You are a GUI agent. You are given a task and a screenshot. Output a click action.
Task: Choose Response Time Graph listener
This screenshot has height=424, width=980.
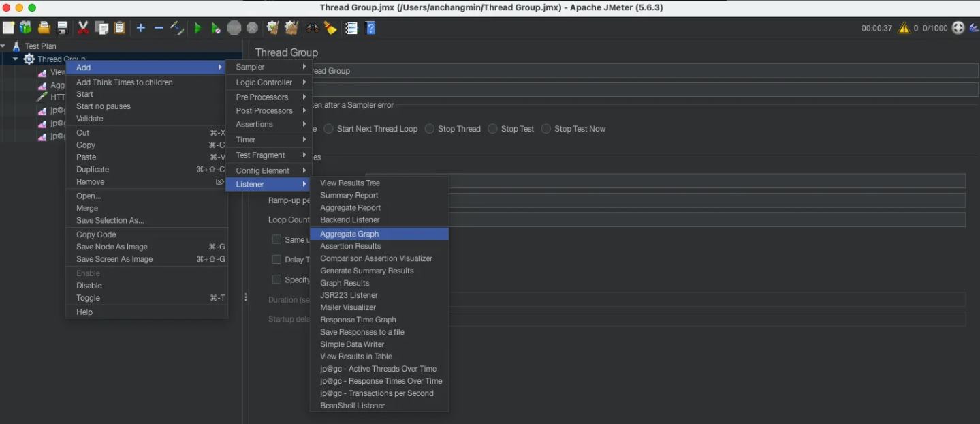pyautogui.click(x=379, y=320)
